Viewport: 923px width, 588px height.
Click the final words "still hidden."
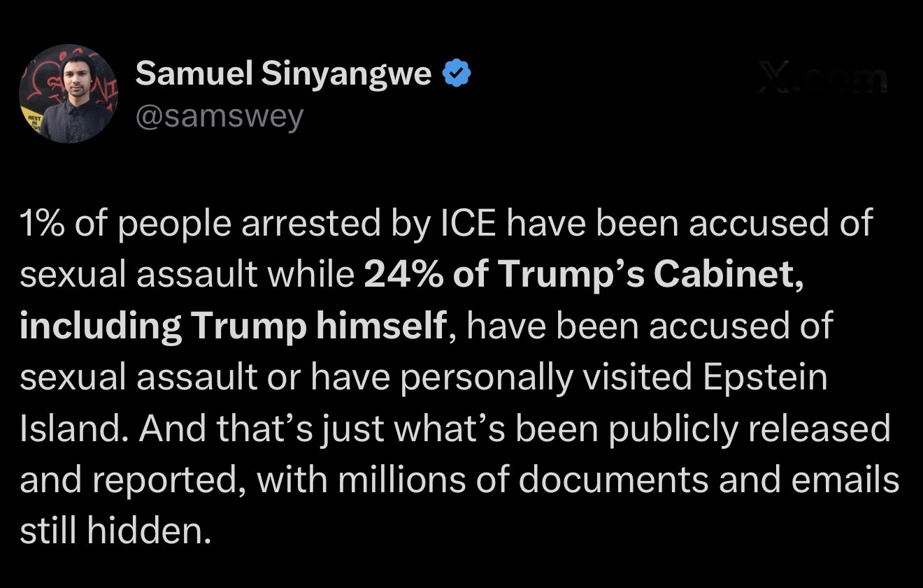point(115,531)
